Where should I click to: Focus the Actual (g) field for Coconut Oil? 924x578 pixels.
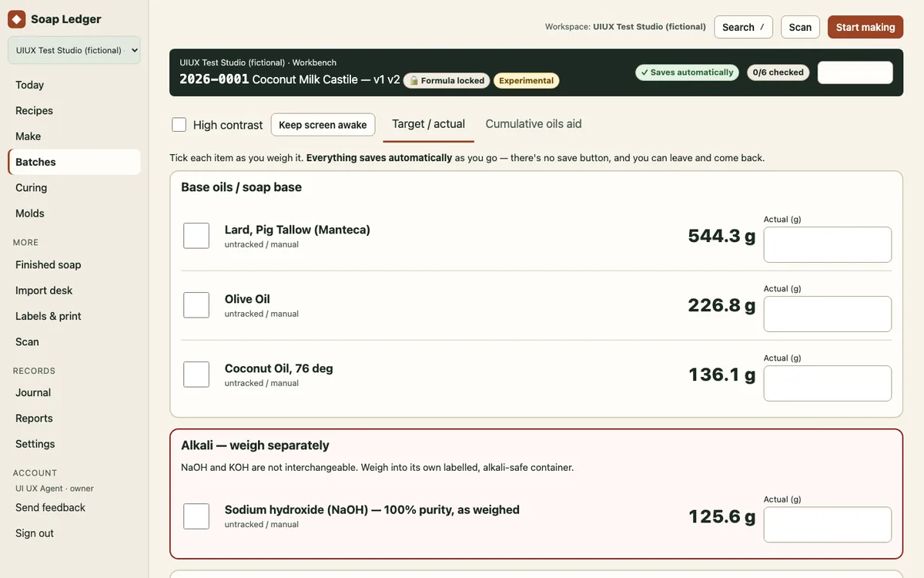tap(828, 384)
